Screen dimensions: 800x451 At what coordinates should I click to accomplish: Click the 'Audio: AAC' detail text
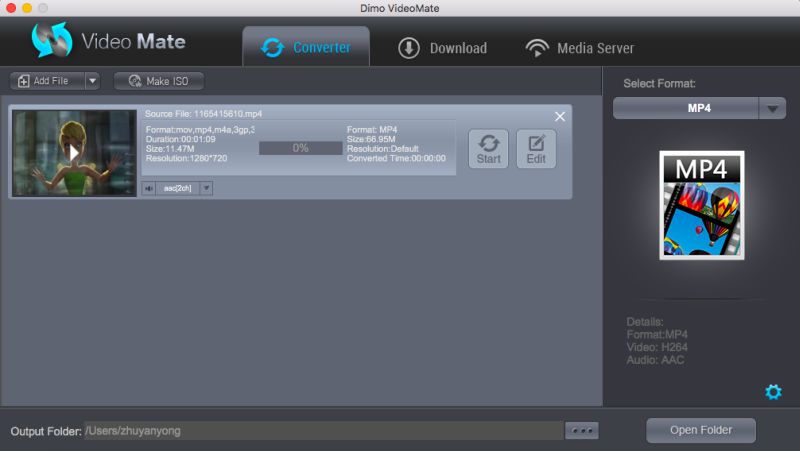point(655,360)
